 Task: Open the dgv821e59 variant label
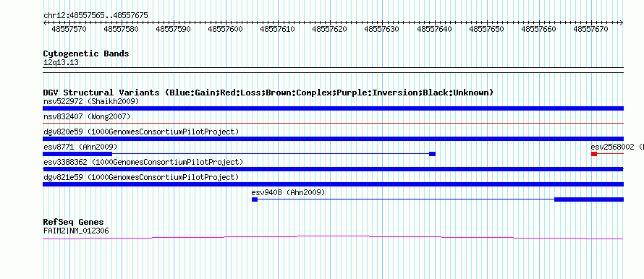point(141,177)
